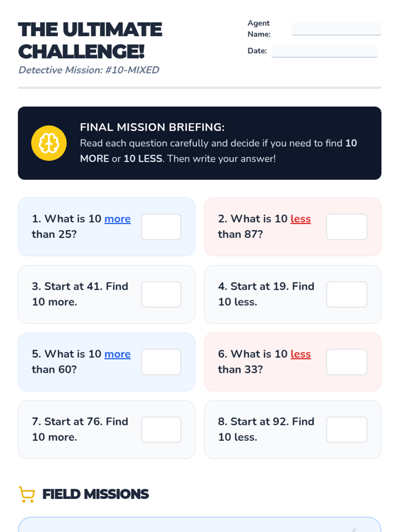Click answer box for question 7
Viewport: 399px width, 532px height.
(161, 429)
